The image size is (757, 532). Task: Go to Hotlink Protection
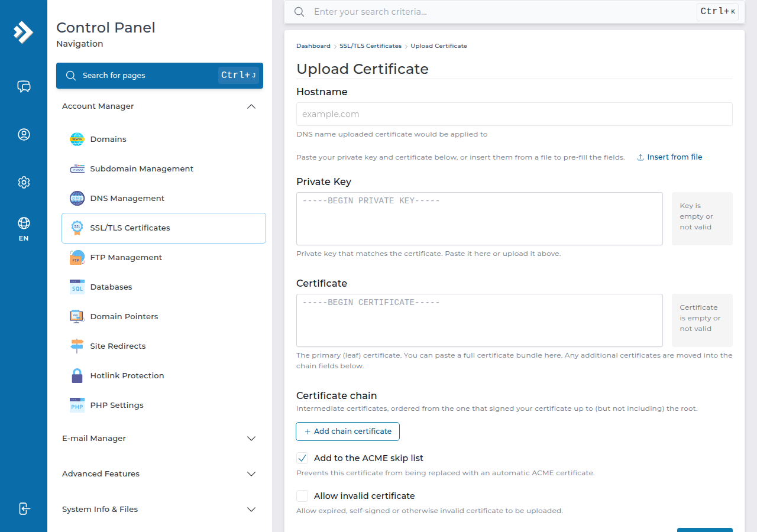(164, 376)
